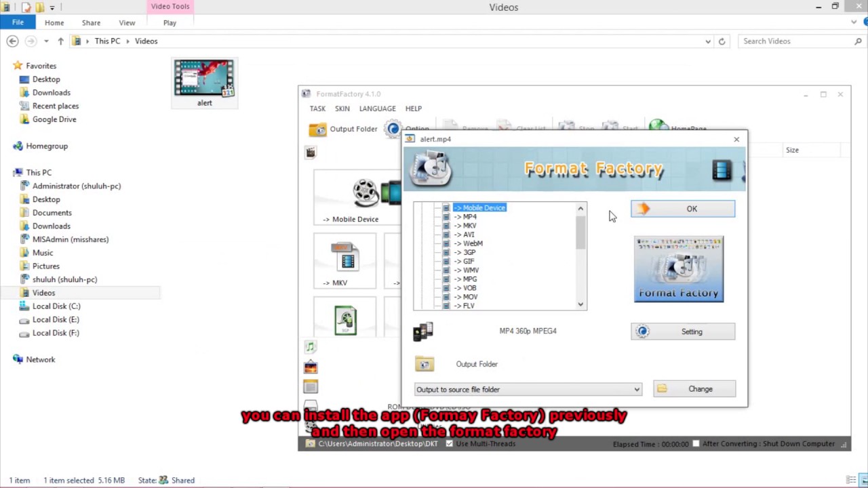Open the address bar history dropdown
The image size is (868, 488).
click(708, 41)
